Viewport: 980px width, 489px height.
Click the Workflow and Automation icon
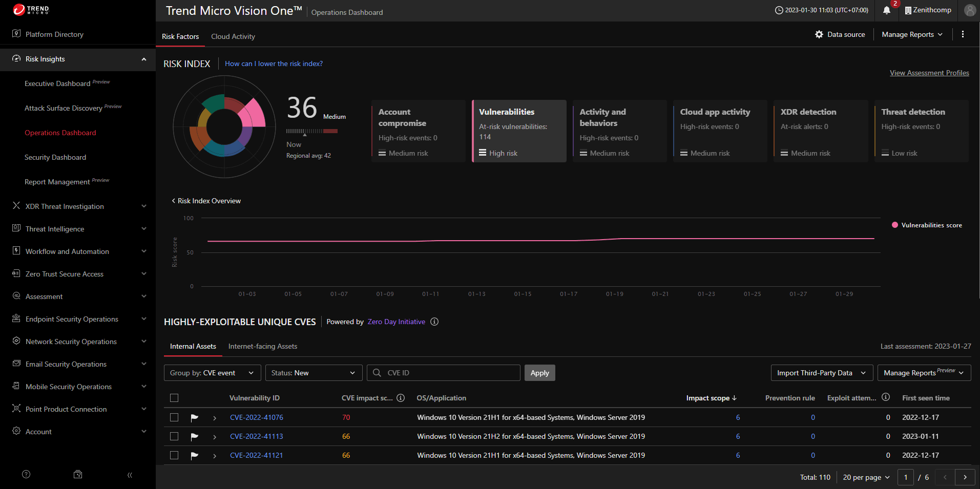coord(16,251)
